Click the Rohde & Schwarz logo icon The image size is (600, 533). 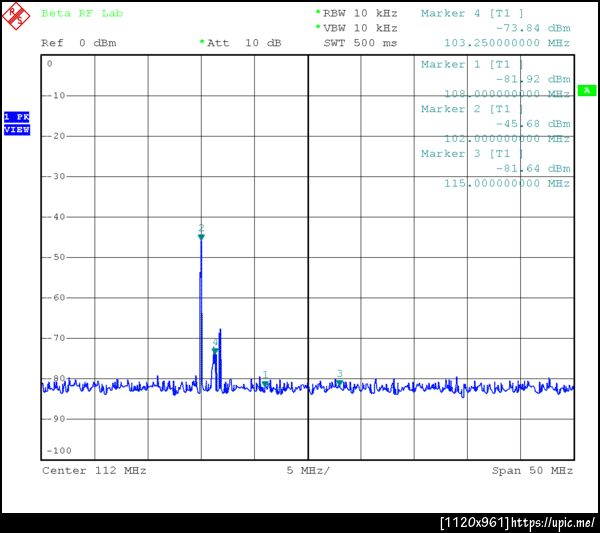pyautogui.click(x=16, y=16)
